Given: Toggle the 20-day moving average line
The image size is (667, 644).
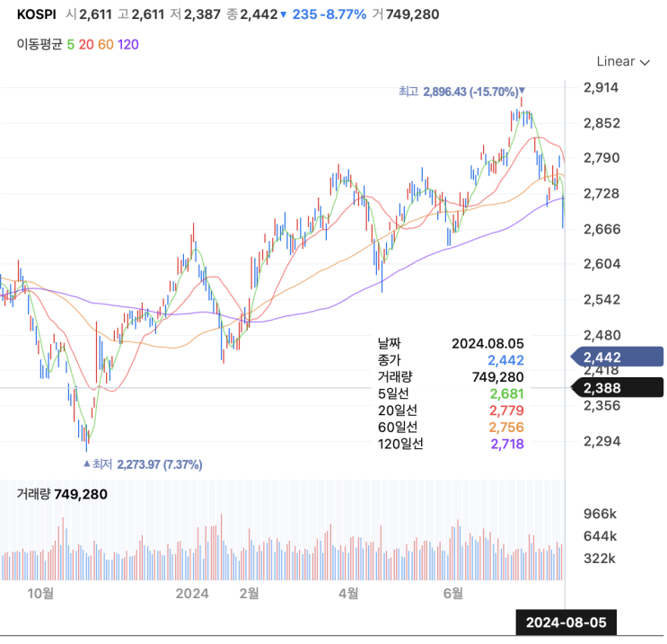Looking at the screenshot, I should click(86, 45).
